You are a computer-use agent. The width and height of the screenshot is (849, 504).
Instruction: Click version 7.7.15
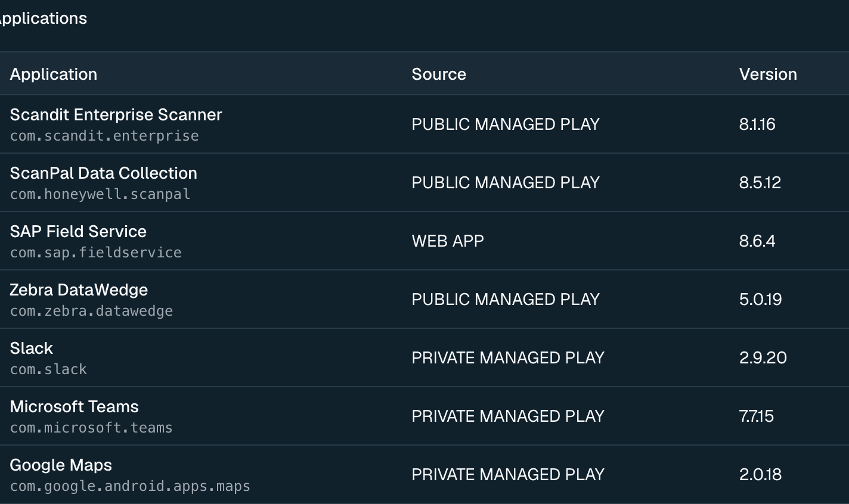tap(757, 416)
